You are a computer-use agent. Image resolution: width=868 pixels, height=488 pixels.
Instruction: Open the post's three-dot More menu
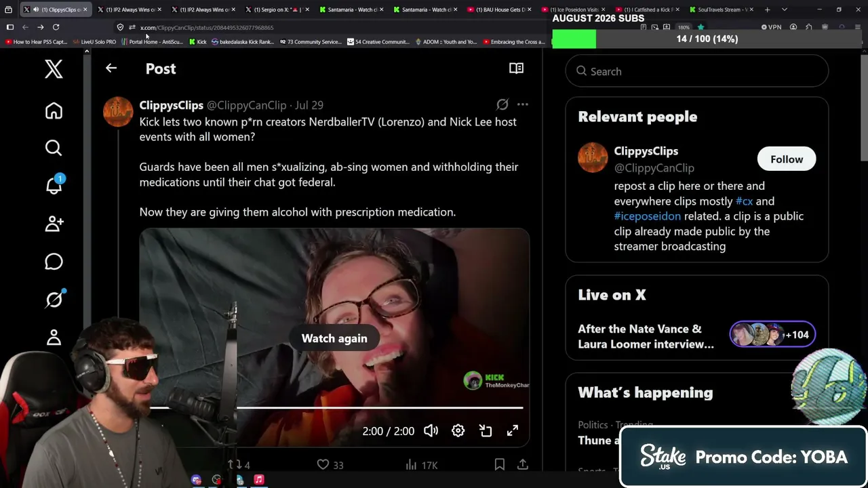(522, 104)
